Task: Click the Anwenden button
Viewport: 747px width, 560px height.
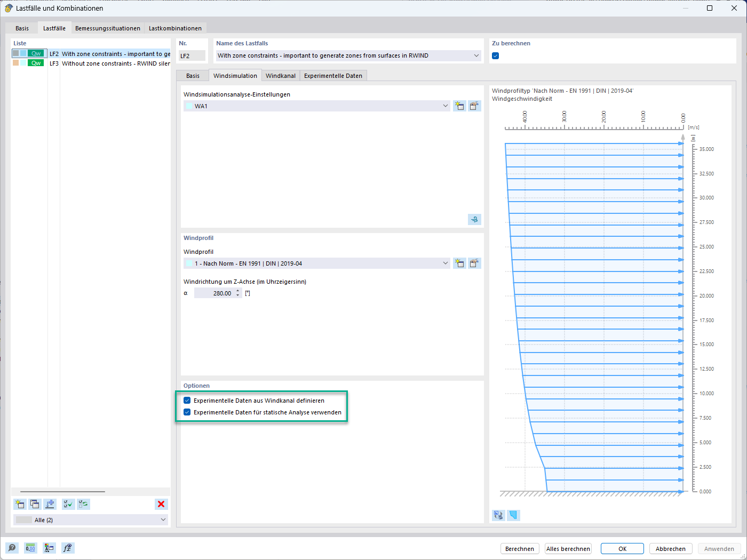Action: 719,548
